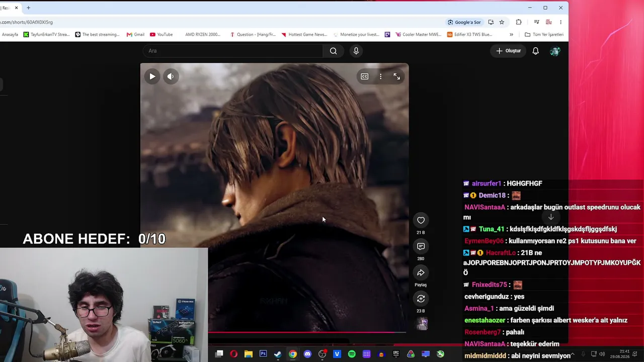Start voice search with the microphone
This screenshot has height=362, width=644.
(x=356, y=51)
